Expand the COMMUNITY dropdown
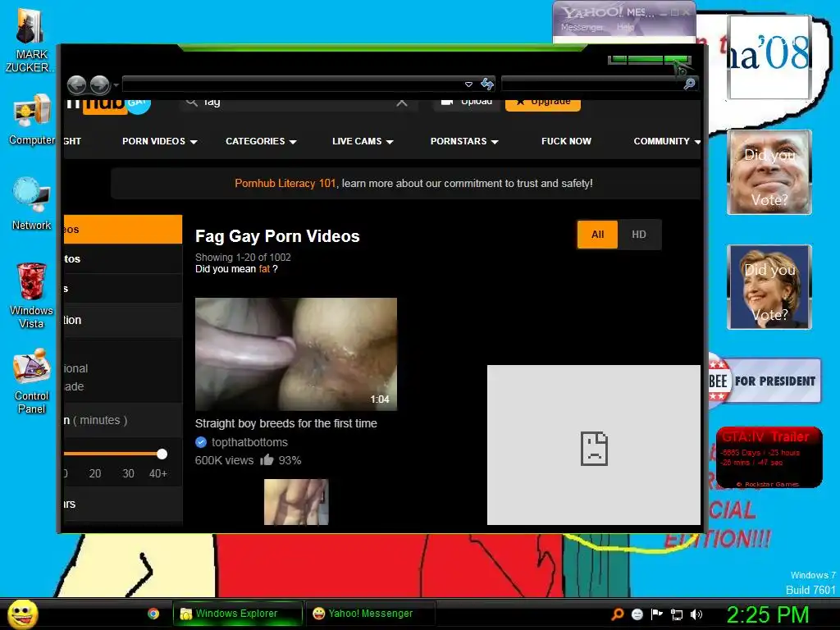The image size is (840, 630). (666, 141)
